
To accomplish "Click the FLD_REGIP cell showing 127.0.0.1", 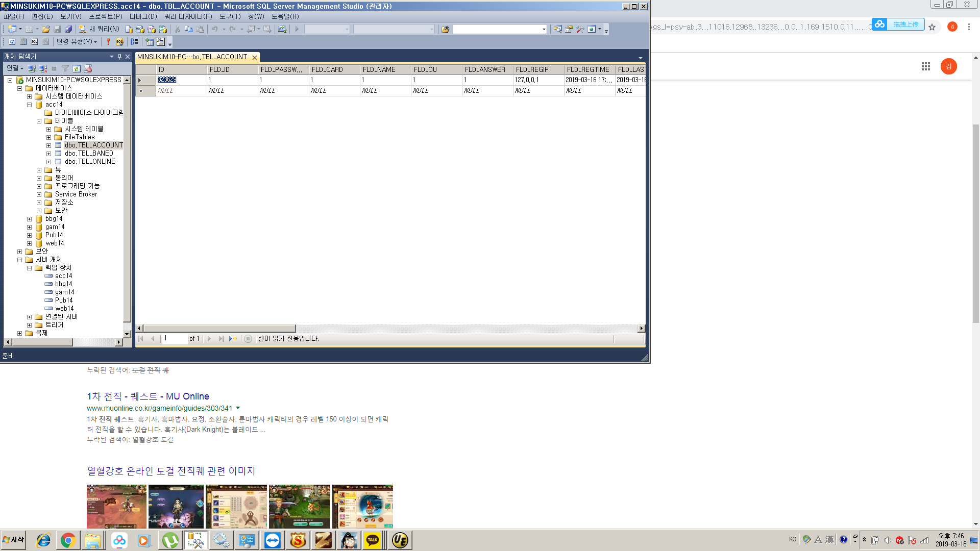I will [x=538, y=80].
